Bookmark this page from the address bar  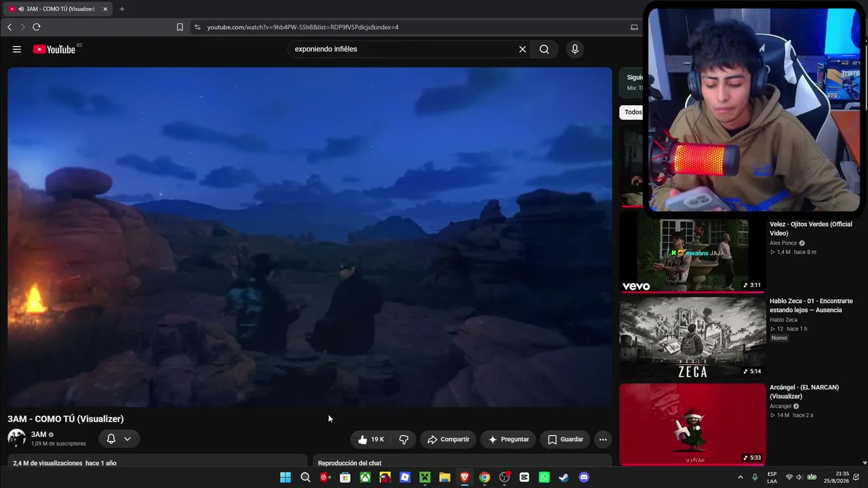click(180, 27)
